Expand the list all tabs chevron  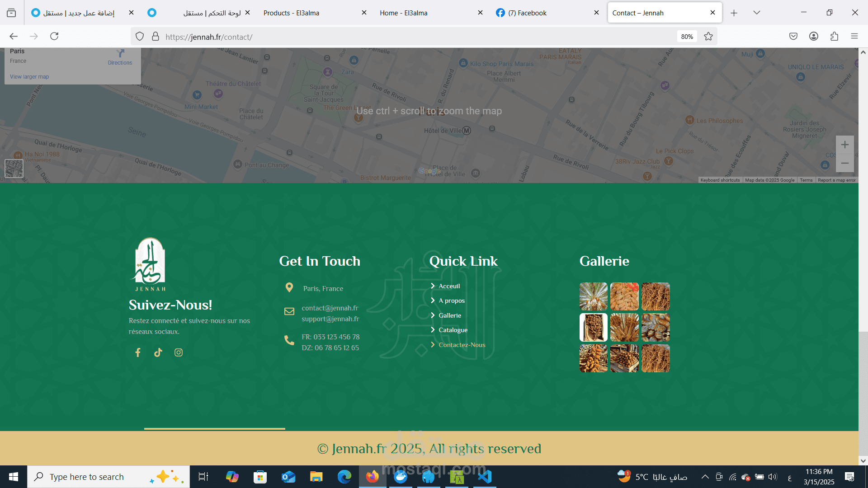(x=757, y=13)
